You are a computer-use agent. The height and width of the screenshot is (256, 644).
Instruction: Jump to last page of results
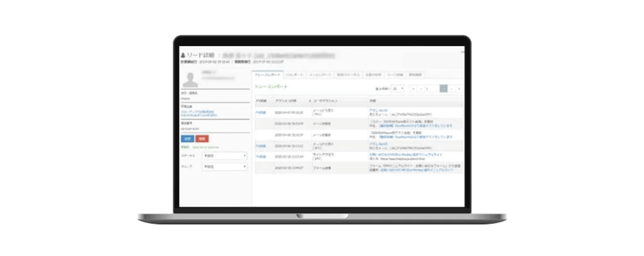pyautogui.click(x=459, y=89)
